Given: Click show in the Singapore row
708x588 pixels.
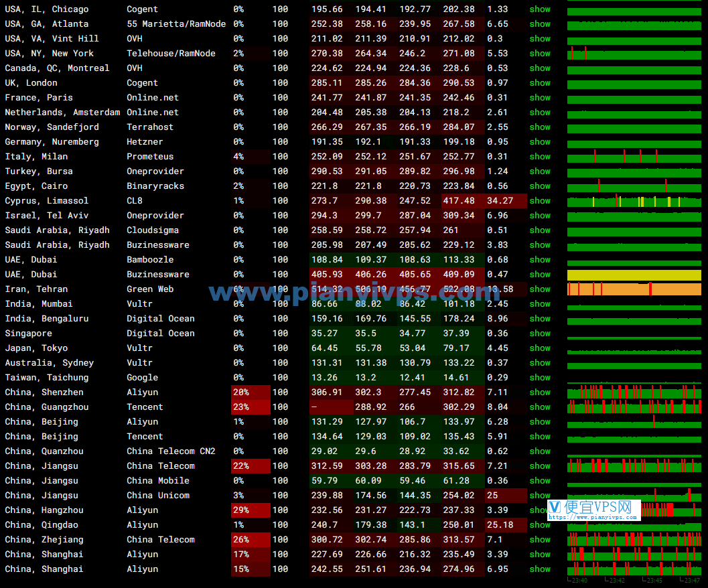Looking at the screenshot, I should click(540, 334).
